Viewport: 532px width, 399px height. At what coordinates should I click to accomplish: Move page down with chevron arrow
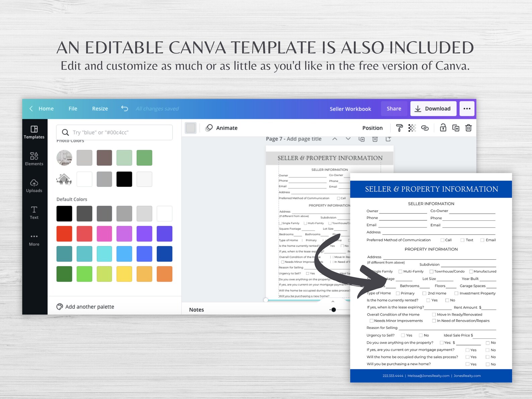click(x=348, y=139)
